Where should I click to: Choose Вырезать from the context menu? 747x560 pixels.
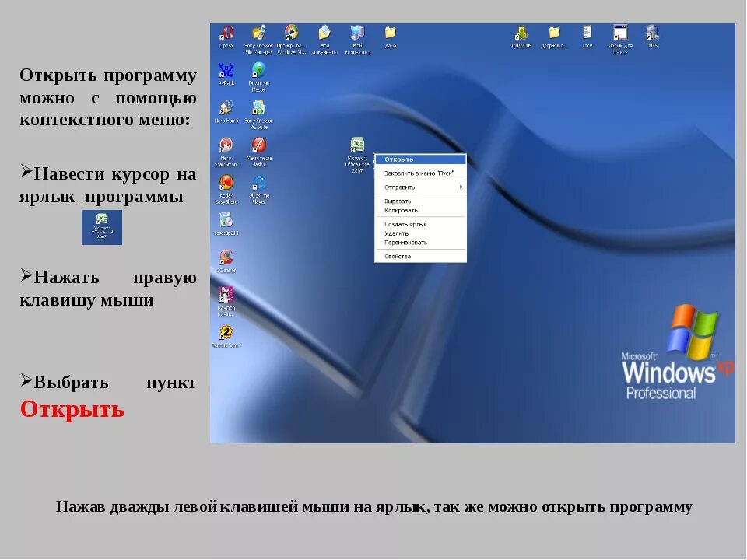pos(420,201)
